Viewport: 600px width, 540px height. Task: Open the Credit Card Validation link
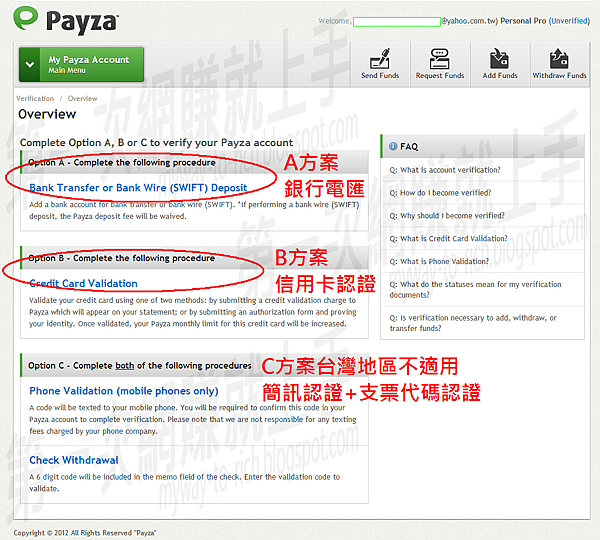click(x=83, y=283)
